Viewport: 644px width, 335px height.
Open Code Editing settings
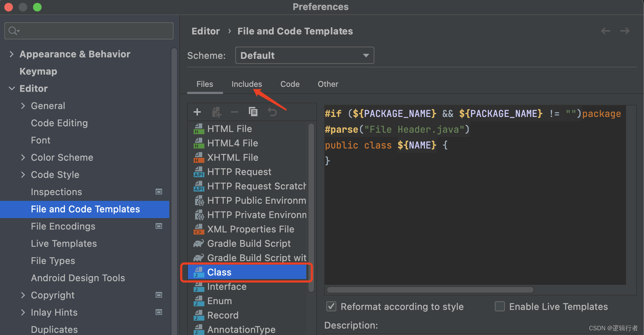[x=59, y=123]
